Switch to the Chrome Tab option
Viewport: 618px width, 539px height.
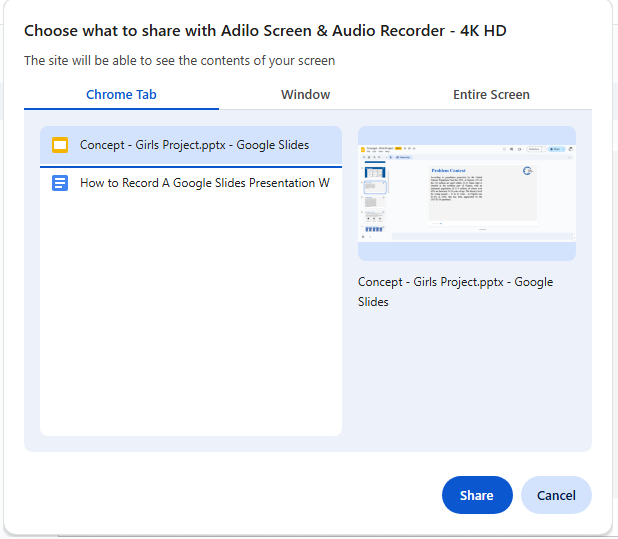pos(121,95)
